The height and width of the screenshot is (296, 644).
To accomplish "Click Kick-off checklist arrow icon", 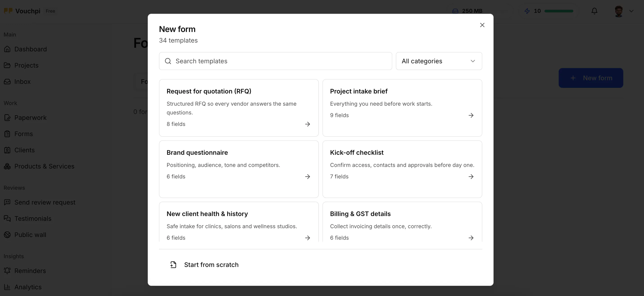I will coord(471,177).
